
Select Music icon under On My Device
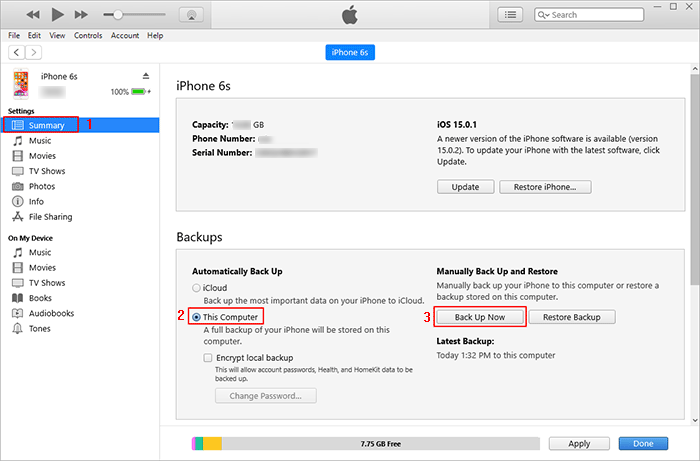[17, 252]
